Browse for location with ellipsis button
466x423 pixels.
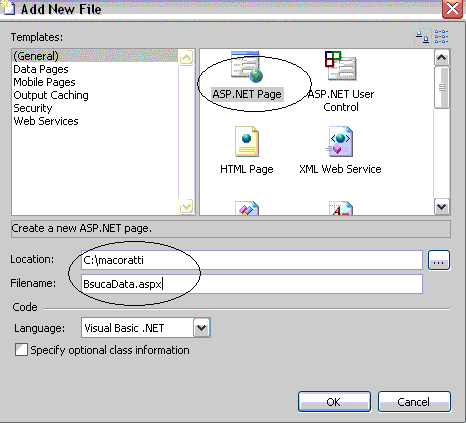point(439,260)
